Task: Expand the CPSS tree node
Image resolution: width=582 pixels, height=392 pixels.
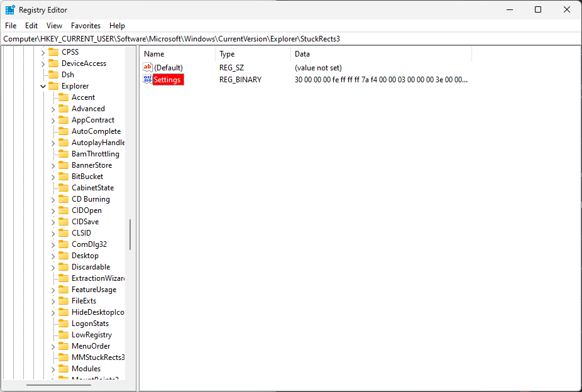Action: pos(43,52)
